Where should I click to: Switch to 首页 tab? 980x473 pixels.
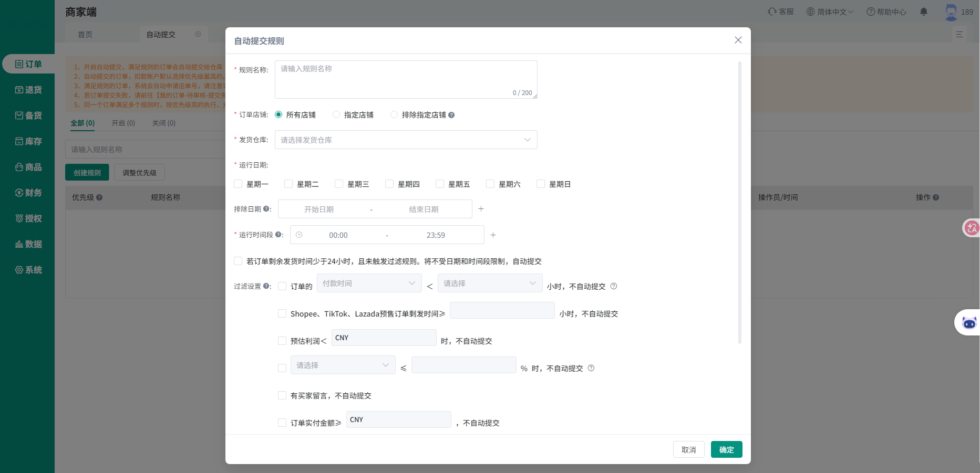click(85, 34)
